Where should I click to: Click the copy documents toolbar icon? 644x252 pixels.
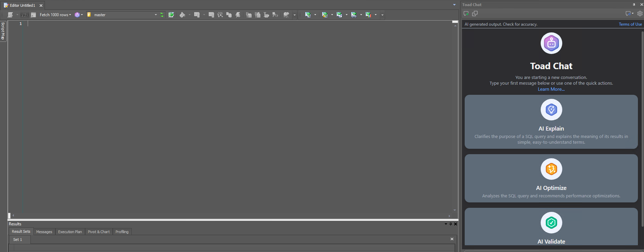tap(229, 15)
